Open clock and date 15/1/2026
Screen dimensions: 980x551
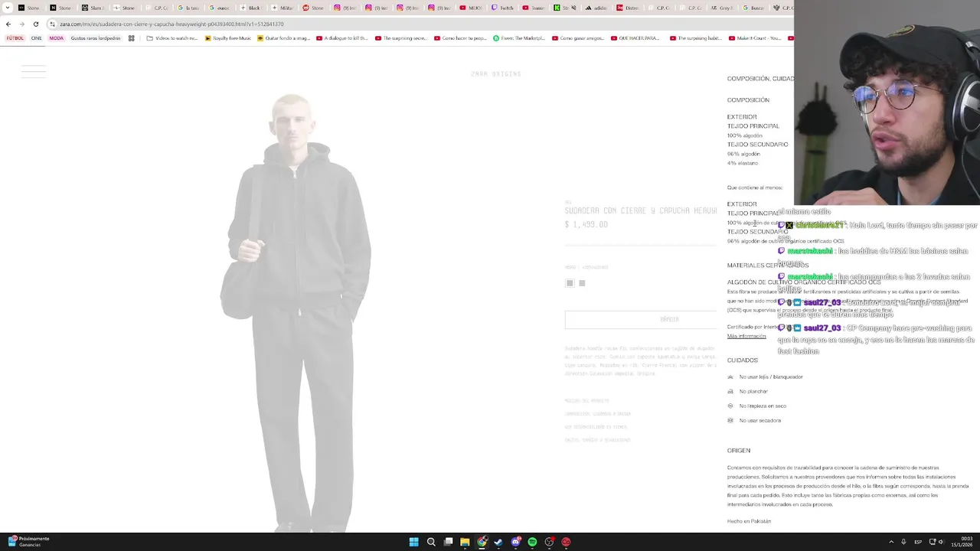(962, 542)
